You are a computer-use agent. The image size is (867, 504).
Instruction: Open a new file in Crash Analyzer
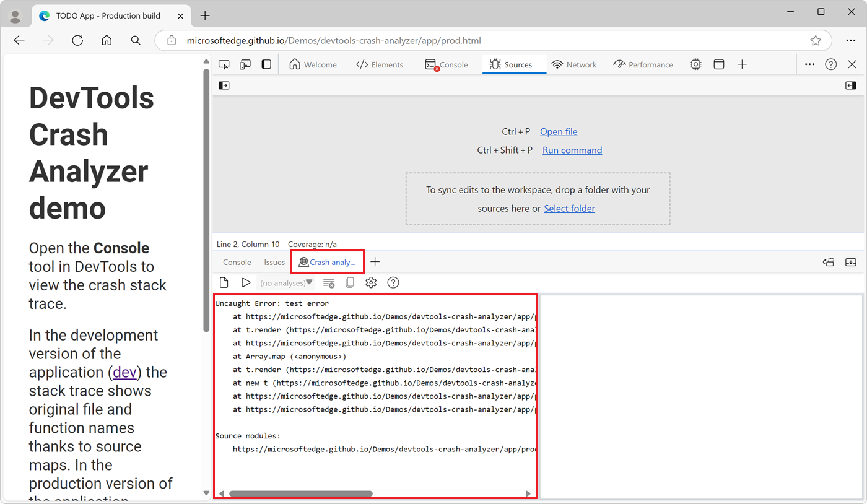[224, 282]
